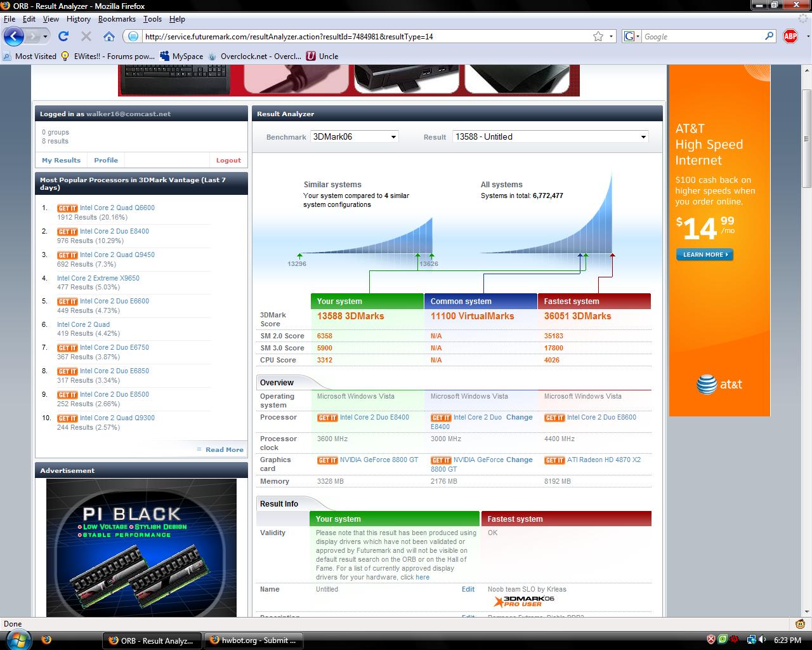Reload the page with refresh icon

[63, 36]
